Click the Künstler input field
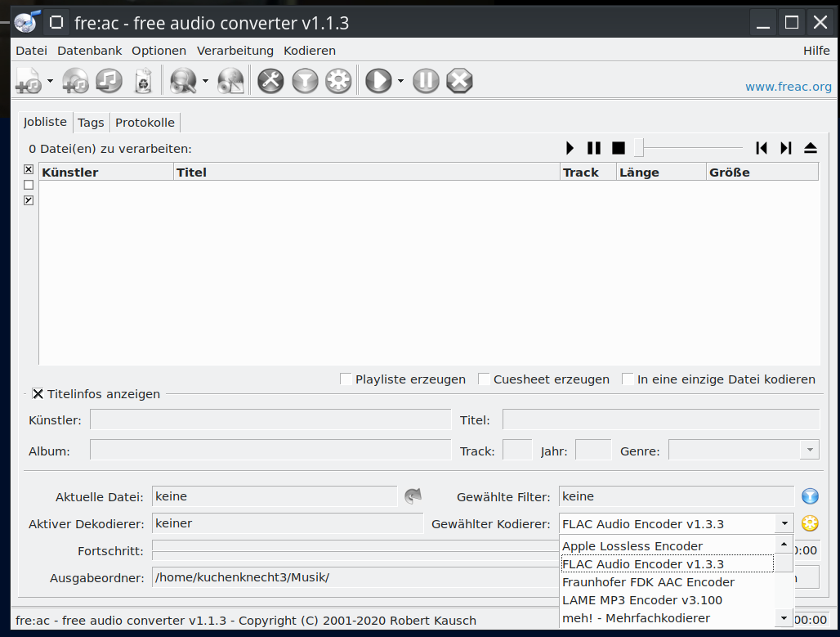Screen dimensions: 840x637 pos(270,419)
